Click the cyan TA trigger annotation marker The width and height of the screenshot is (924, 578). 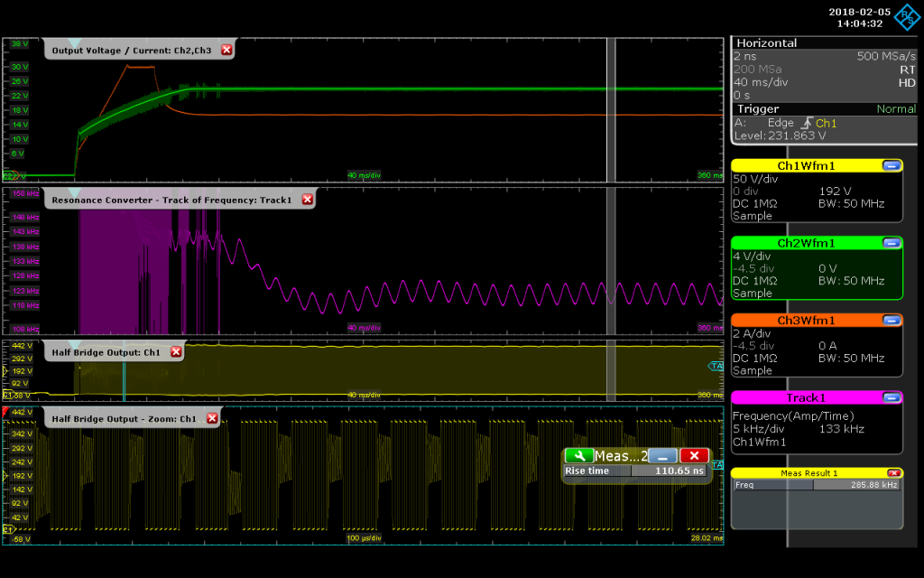714,367
